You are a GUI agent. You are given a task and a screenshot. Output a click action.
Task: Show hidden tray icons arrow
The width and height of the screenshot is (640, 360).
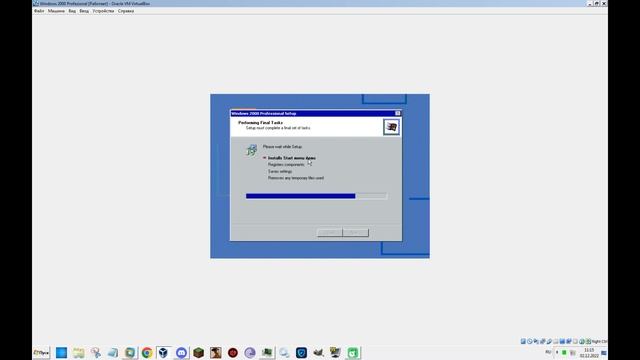pyautogui.click(x=557, y=352)
